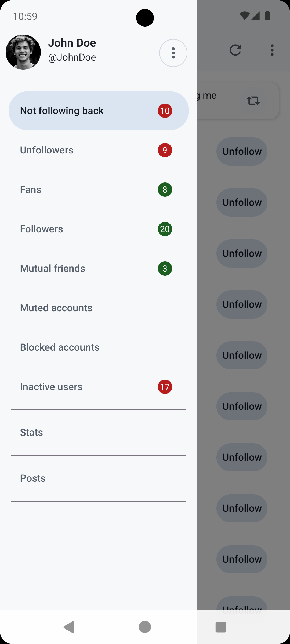Screen dimensions: 290x644
Task: Click the black circular icon in the status bar
Action: click(145, 17)
